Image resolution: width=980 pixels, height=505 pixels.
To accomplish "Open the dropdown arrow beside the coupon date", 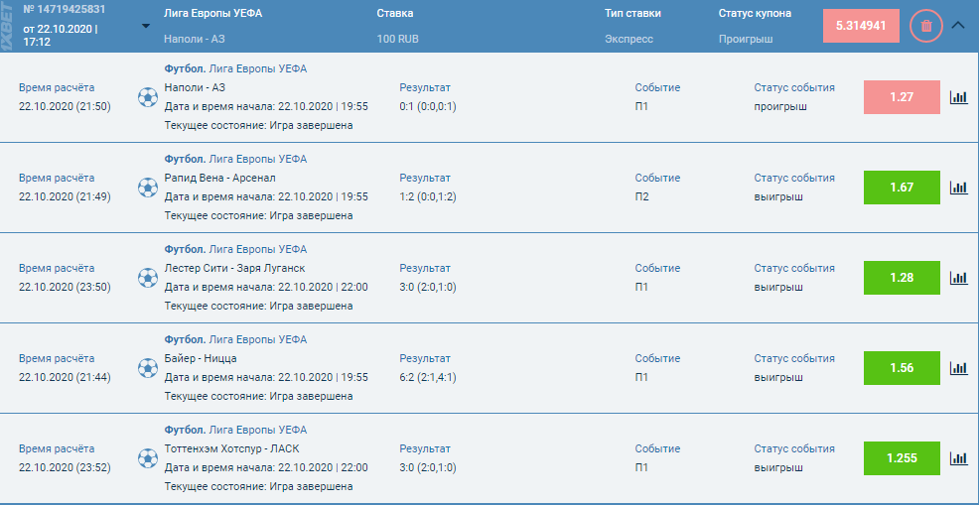I will pyautogui.click(x=147, y=27).
